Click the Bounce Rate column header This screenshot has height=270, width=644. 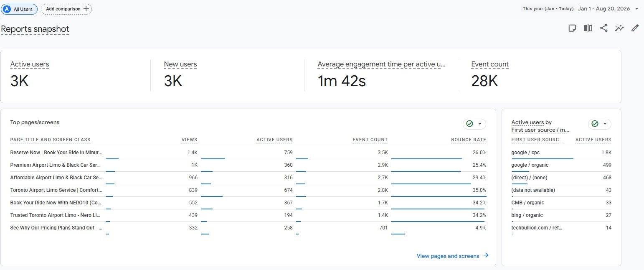coord(469,140)
